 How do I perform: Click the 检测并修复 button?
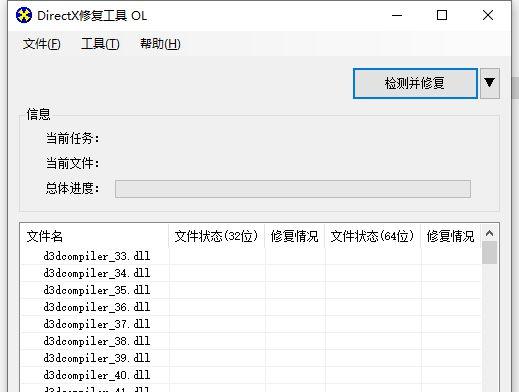click(415, 83)
